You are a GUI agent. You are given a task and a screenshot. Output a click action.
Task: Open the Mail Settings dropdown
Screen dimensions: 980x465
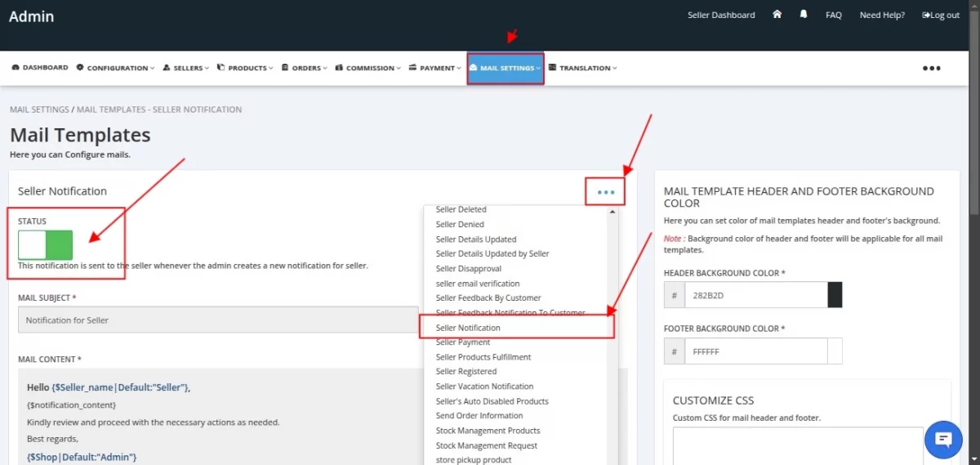pos(506,68)
